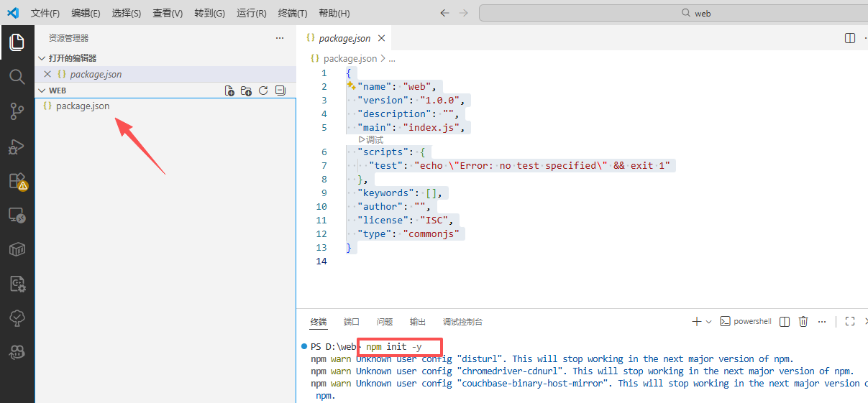
Task: Open the Extensions view with warning badge
Action: coord(17,181)
